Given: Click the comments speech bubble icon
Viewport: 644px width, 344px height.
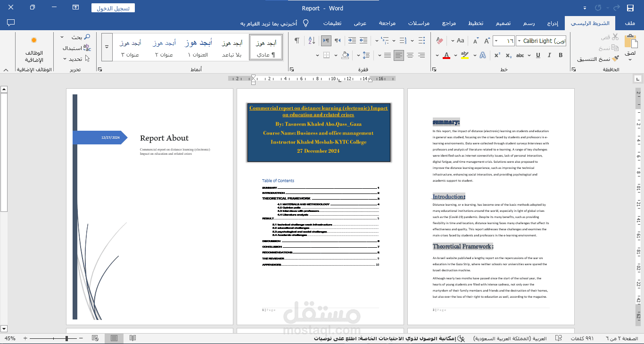Looking at the screenshot, I should (x=11, y=23).
